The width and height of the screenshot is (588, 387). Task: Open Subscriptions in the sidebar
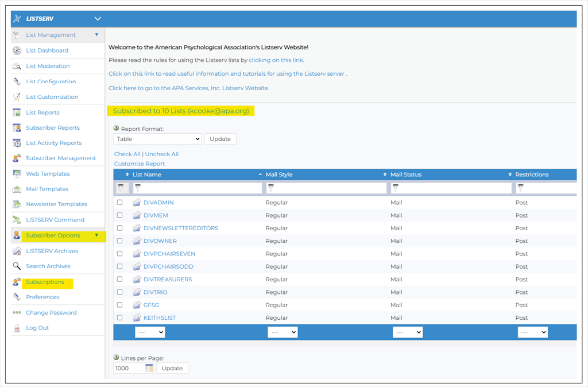pos(45,282)
